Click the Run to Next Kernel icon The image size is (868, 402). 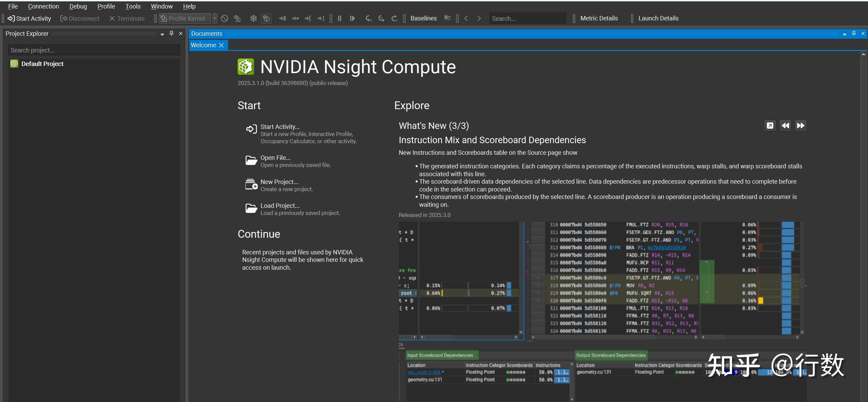282,18
